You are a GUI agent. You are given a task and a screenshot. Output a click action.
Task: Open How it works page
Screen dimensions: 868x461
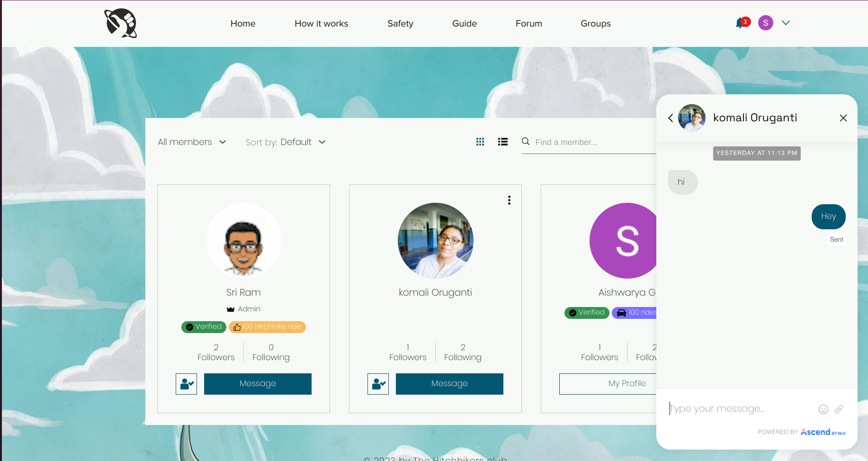[x=321, y=24]
